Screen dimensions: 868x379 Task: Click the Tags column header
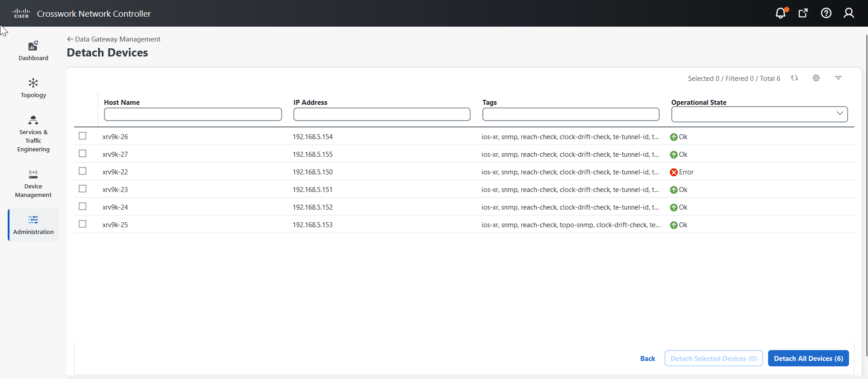coord(490,103)
